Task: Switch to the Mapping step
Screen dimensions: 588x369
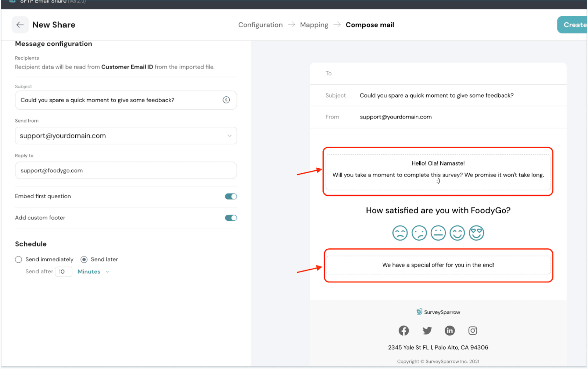Action: (x=314, y=25)
